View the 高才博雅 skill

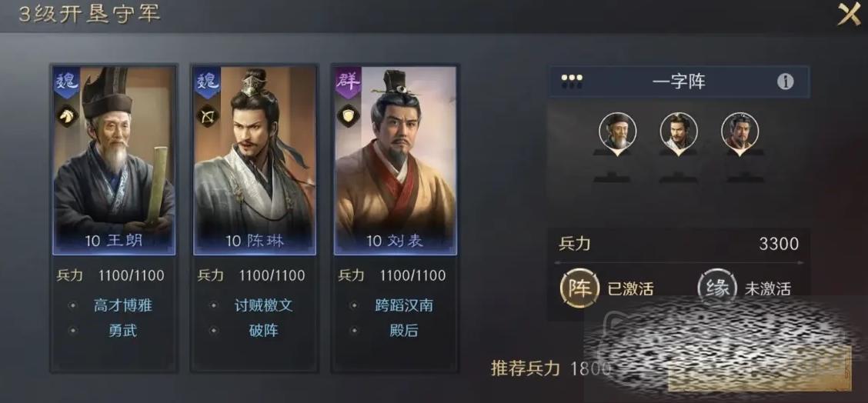coord(123,305)
